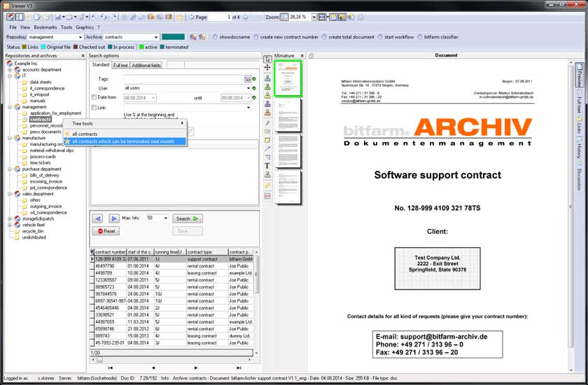Click the first user search icon beside teal bar
This screenshot has width=588, height=385.
point(193,37)
